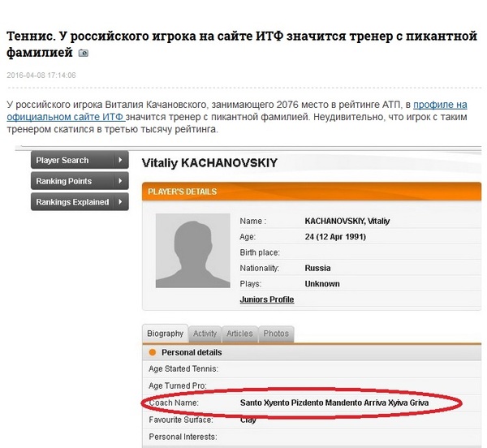This screenshot has height=448, width=487.
Task: Click the Vitaliy KACHANOVSKIY page heading
Action: [209, 163]
